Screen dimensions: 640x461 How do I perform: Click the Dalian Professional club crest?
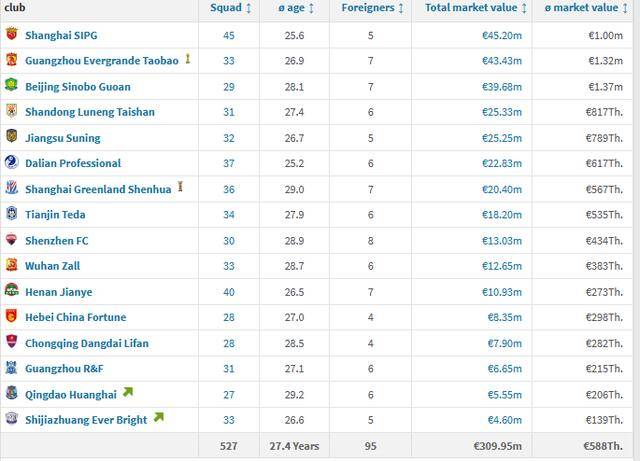tap(11, 163)
